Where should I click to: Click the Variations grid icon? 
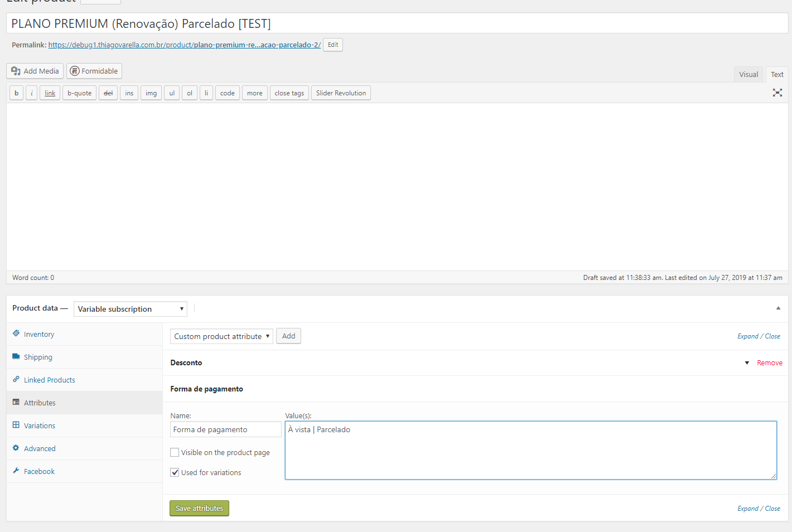click(16, 425)
